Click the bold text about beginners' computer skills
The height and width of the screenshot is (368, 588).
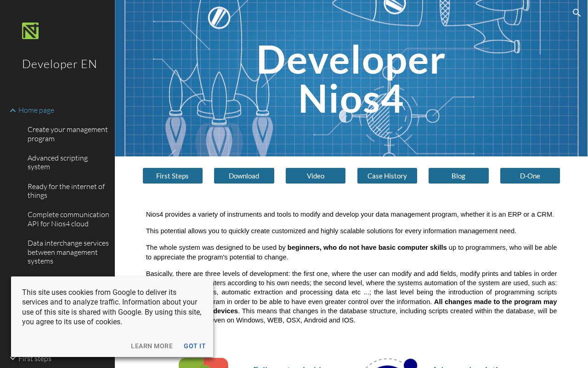(x=367, y=247)
